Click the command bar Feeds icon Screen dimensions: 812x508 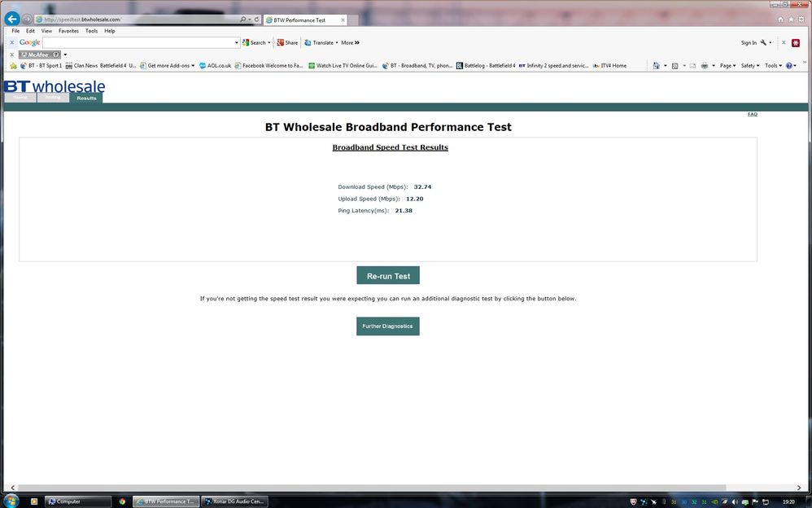[674, 66]
